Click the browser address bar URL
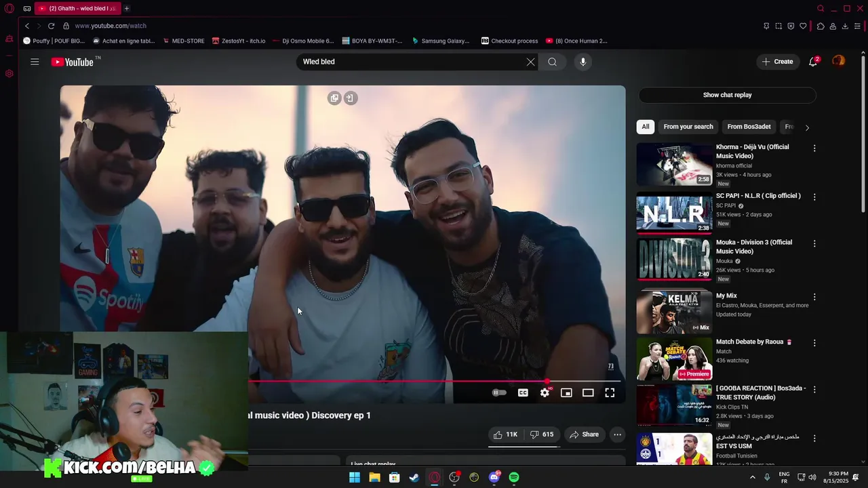Image resolution: width=868 pixels, height=488 pixels. tap(111, 26)
